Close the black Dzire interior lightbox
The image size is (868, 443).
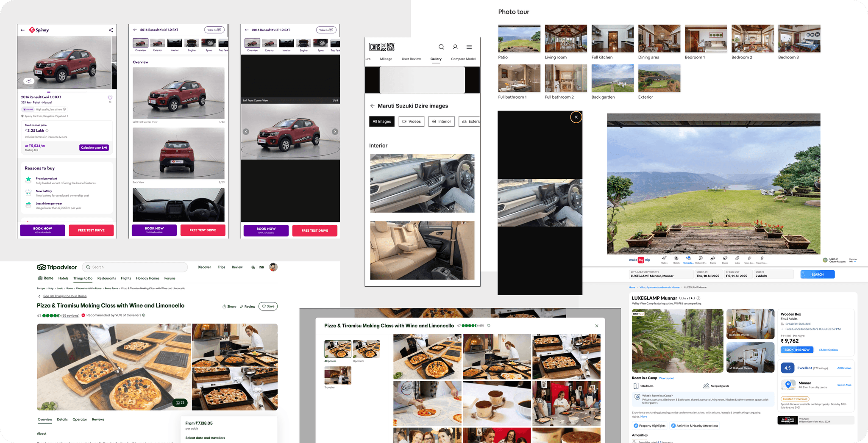click(x=576, y=117)
